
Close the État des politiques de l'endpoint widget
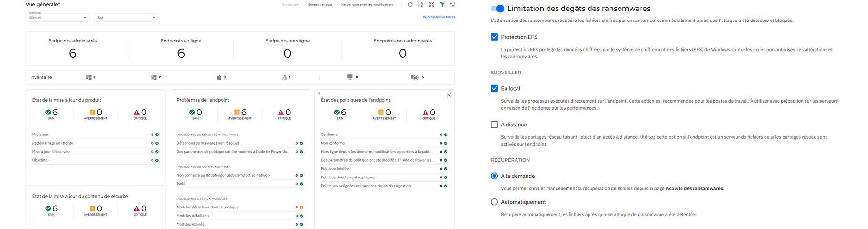pyautogui.click(x=448, y=95)
